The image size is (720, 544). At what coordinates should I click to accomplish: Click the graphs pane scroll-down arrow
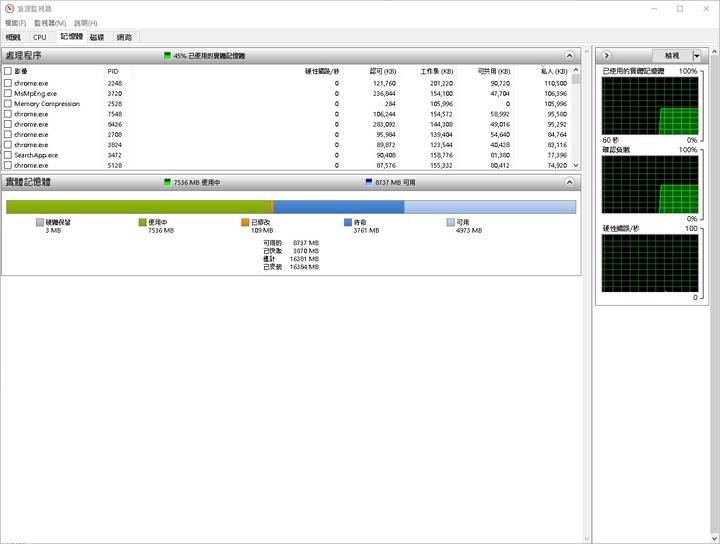pos(714,538)
